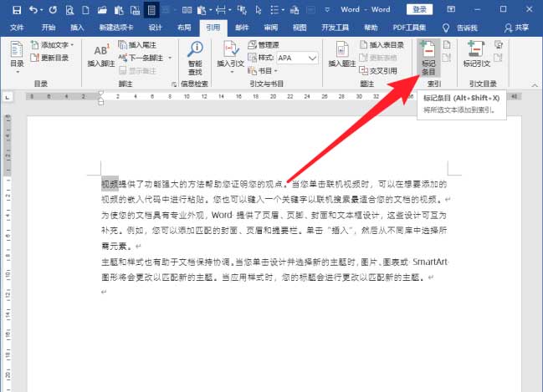This screenshot has width=543, height=392.
Task: Click the ruler tab selector box
Action: click(x=8, y=97)
